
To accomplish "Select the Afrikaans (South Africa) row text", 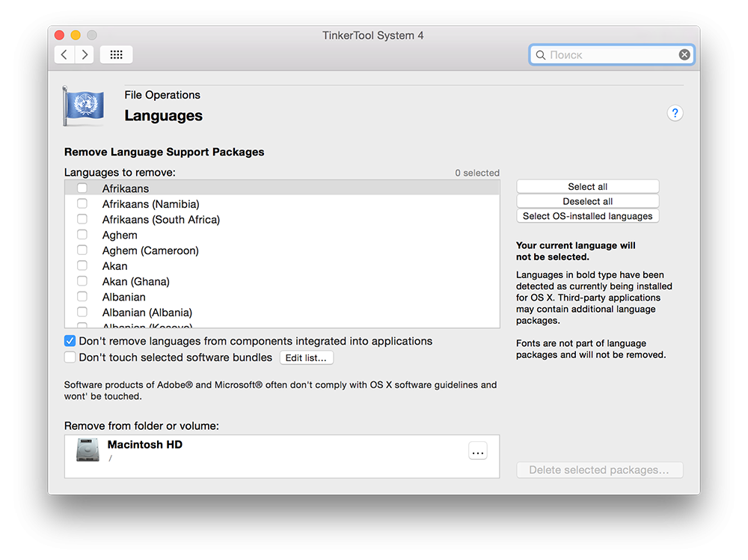I will (x=162, y=220).
